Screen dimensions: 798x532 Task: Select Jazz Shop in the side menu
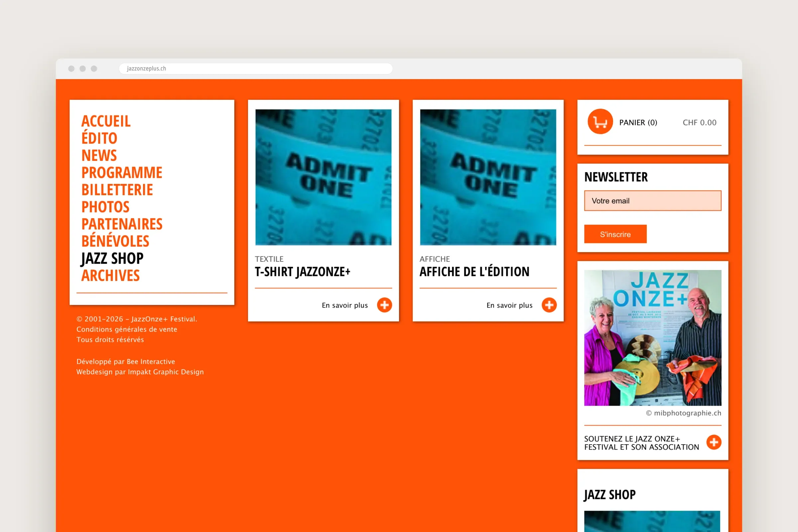coord(112,259)
